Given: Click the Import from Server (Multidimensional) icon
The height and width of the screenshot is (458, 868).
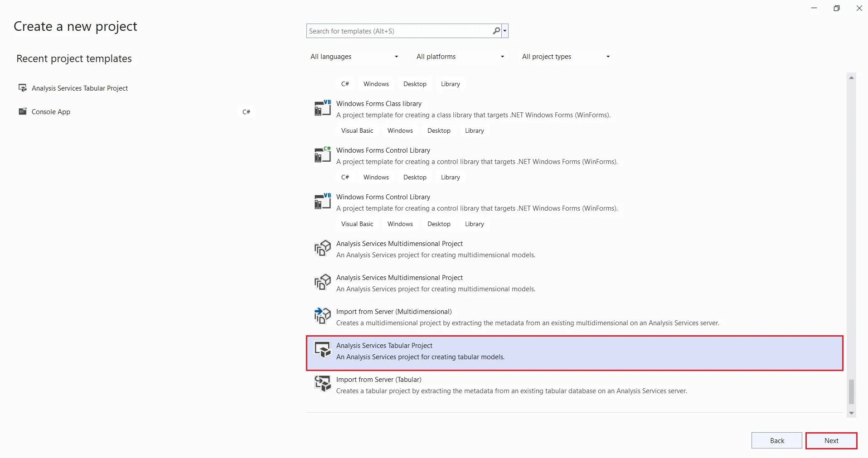Looking at the screenshot, I should click(x=322, y=316).
